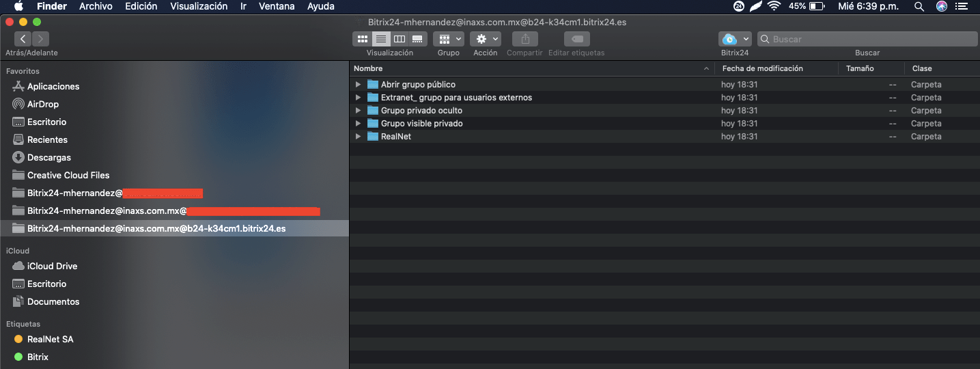Click Carpeta type of Abrir grupo público
980x369 pixels.
coord(926,85)
